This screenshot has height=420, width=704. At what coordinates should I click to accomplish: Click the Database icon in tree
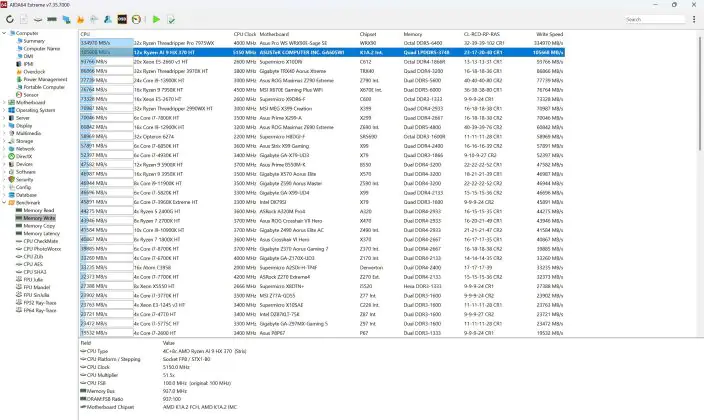point(12,195)
